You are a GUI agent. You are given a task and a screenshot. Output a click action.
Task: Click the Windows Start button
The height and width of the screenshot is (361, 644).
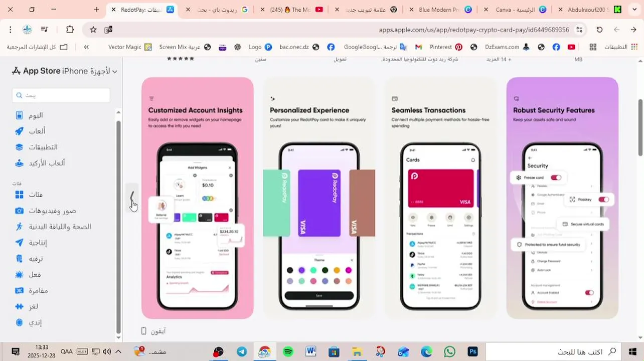[633, 351]
